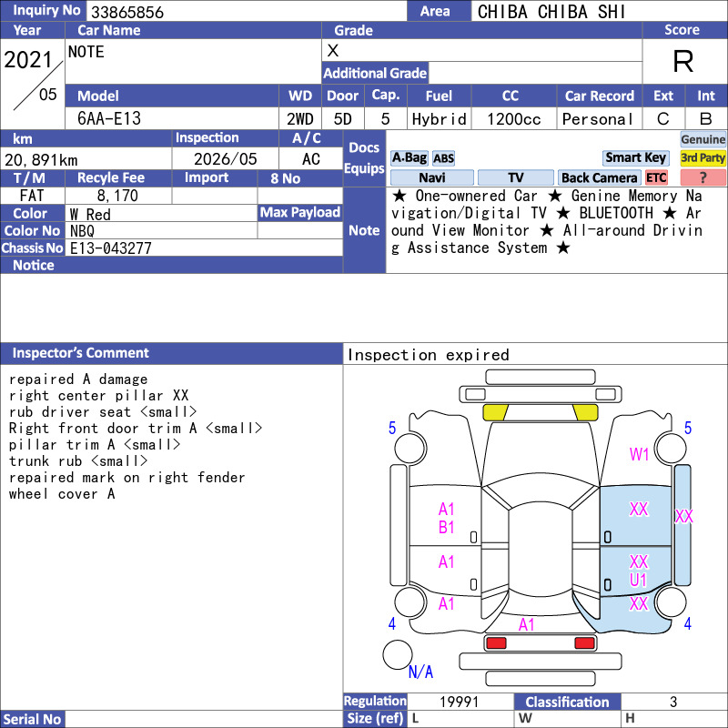Click the red ETC badge

click(656, 177)
